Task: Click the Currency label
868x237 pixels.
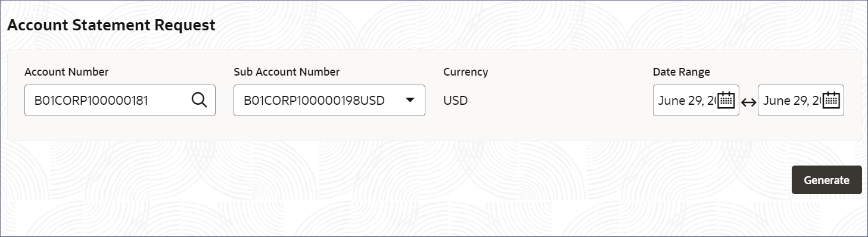Action: (x=466, y=72)
